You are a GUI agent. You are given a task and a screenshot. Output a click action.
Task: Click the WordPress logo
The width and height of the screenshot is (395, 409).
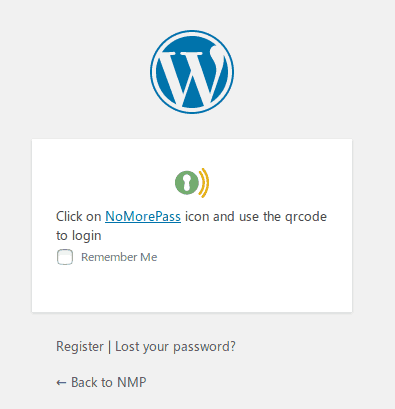(192, 72)
